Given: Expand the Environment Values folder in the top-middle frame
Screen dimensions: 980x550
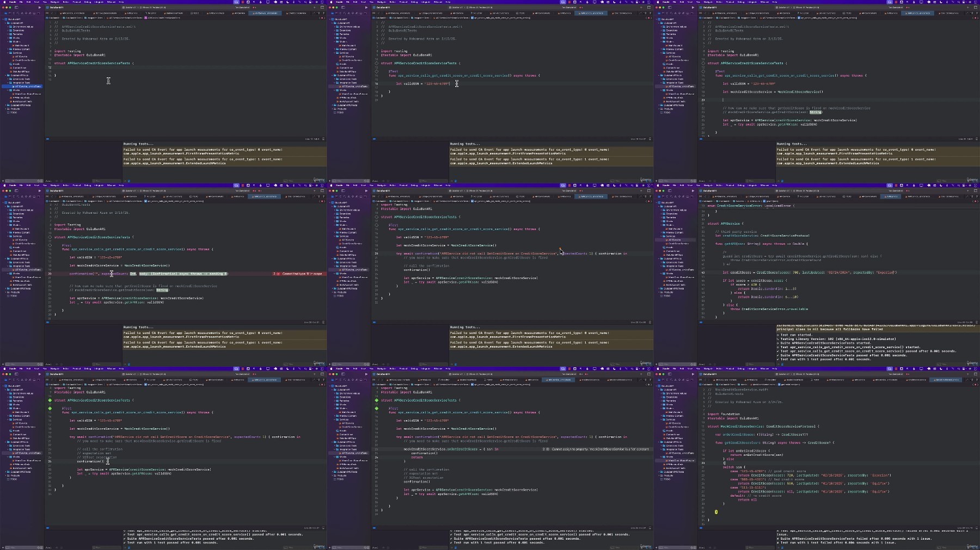Looking at the screenshot, I should tap(335, 27).
